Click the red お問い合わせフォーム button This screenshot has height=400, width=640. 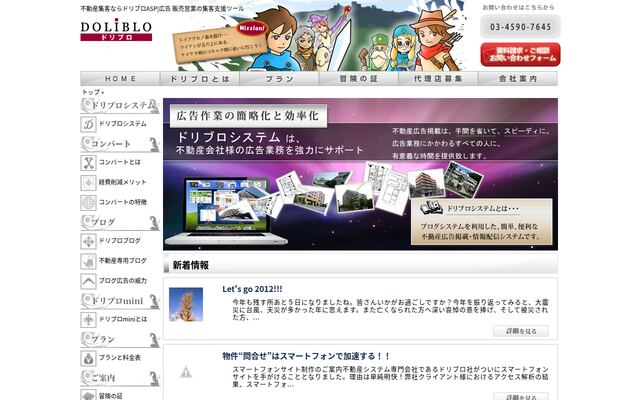(x=520, y=55)
